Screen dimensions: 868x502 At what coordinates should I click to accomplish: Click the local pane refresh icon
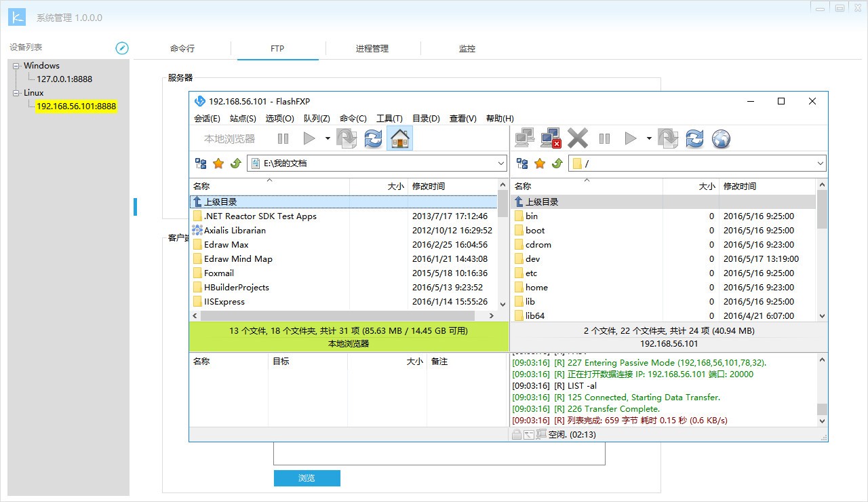coord(373,138)
